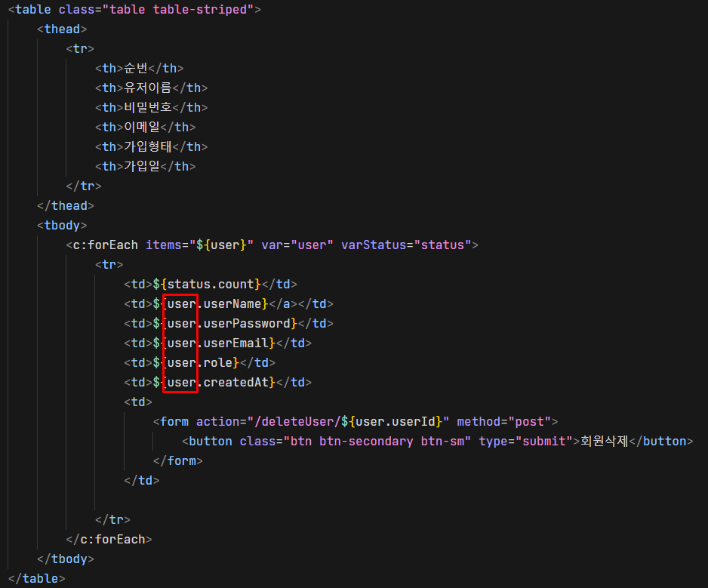Click the th line containing 가입일
The height and width of the screenshot is (588, 708).
146,166
